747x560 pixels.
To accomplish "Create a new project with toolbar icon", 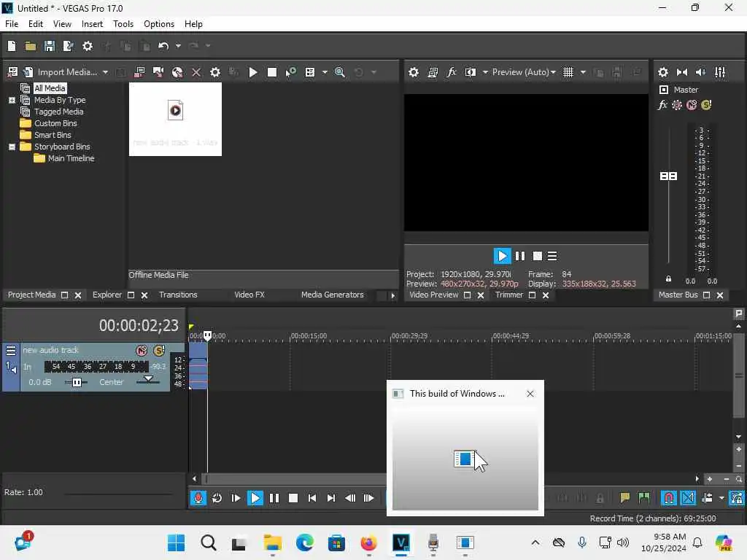I will tap(12, 46).
